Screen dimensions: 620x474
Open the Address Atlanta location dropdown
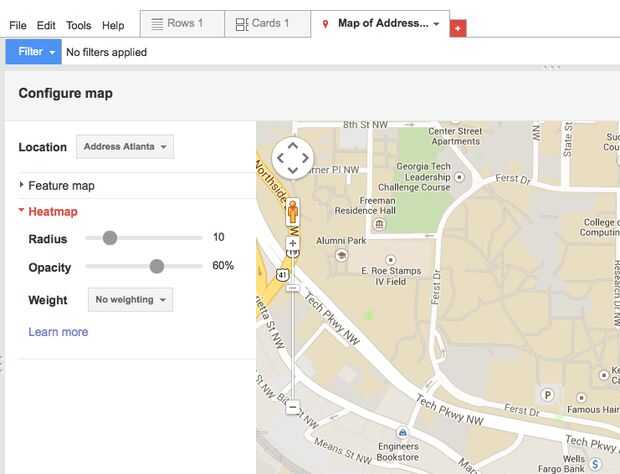pos(125,147)
